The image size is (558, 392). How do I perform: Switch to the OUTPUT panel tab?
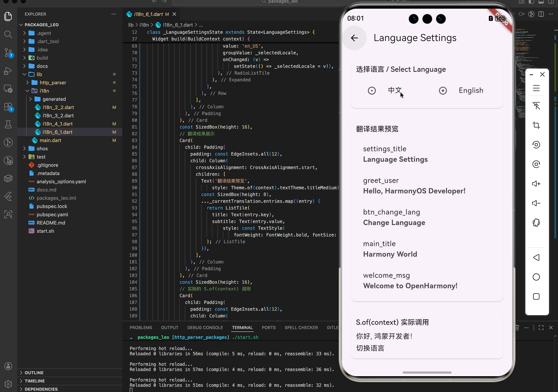point(170,328)
